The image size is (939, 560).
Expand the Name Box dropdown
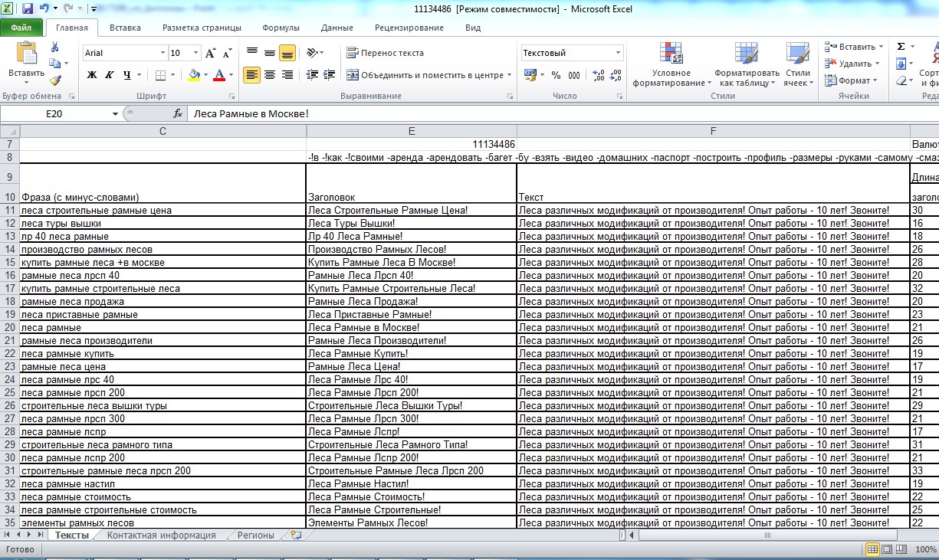tap(115, 113)
